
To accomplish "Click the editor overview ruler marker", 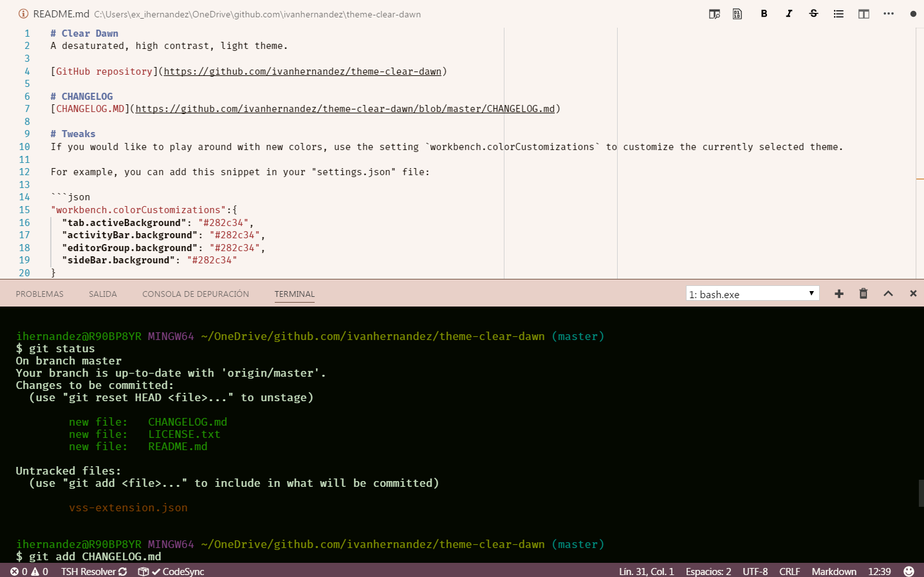I will click(919, 179).
